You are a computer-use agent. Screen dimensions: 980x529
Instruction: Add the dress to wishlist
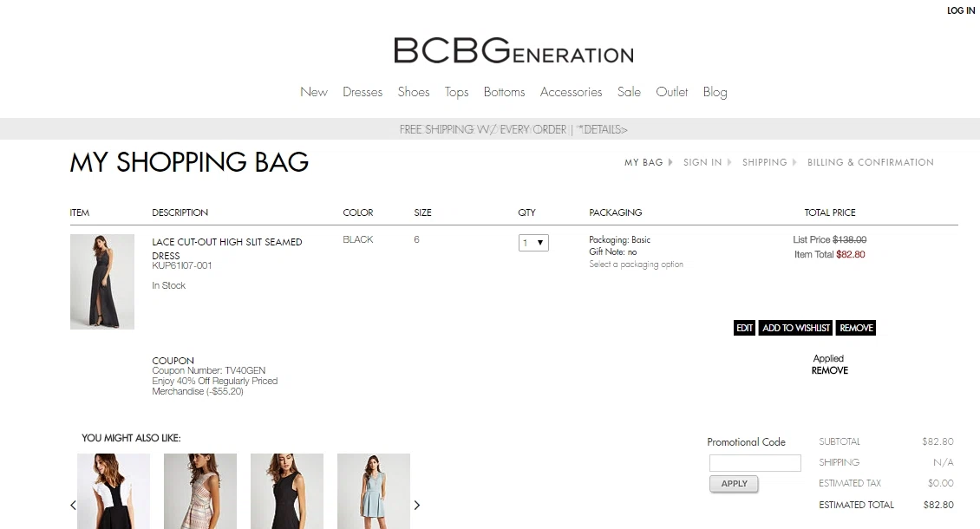click(x=795, y=328)
